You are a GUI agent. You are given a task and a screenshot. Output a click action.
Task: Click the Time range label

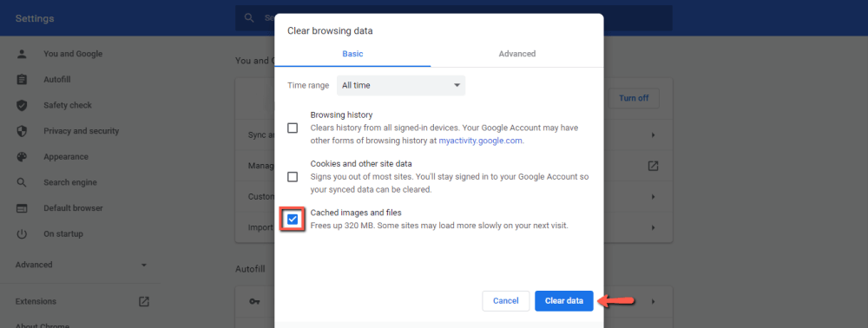tap(308, 86)
